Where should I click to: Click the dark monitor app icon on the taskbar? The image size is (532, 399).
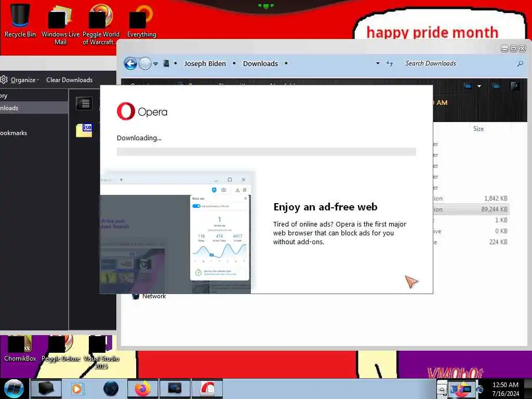coord(175,389)
